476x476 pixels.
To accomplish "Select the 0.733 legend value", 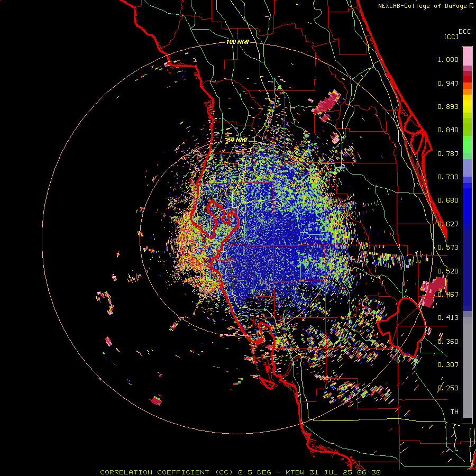I will (448, 177).
